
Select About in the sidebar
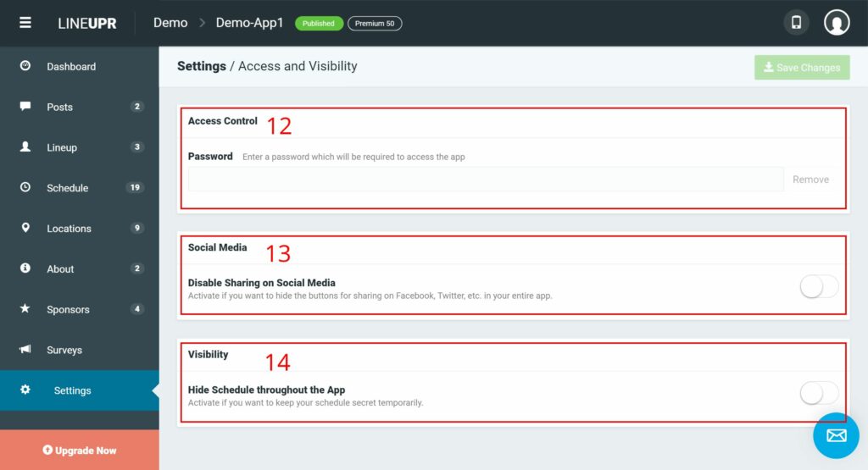79,268
